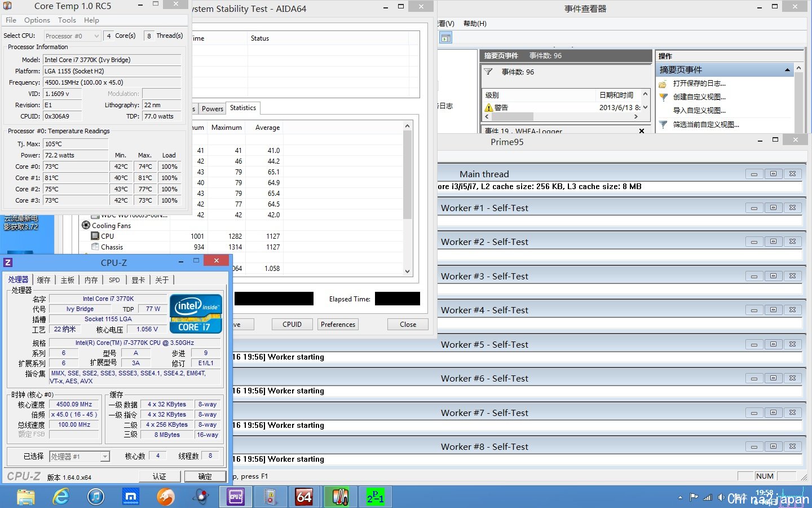The height and width of the screenshot is (508, 812).
Task: Collapse the 摘要页事件 actions section
Action: pyautogui.click(x=787, y=70)
